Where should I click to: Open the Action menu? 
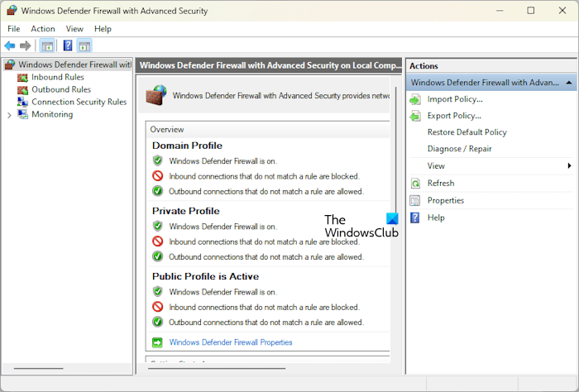click(x=43, y=29)
